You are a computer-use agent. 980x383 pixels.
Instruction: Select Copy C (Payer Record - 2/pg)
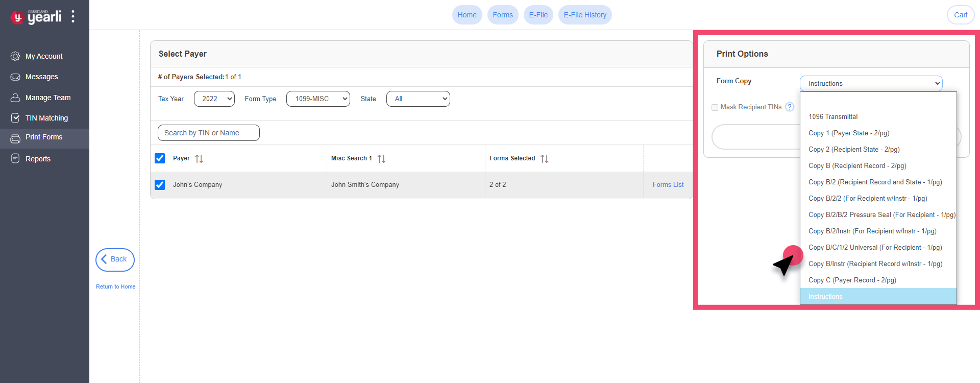coord(878,280)
